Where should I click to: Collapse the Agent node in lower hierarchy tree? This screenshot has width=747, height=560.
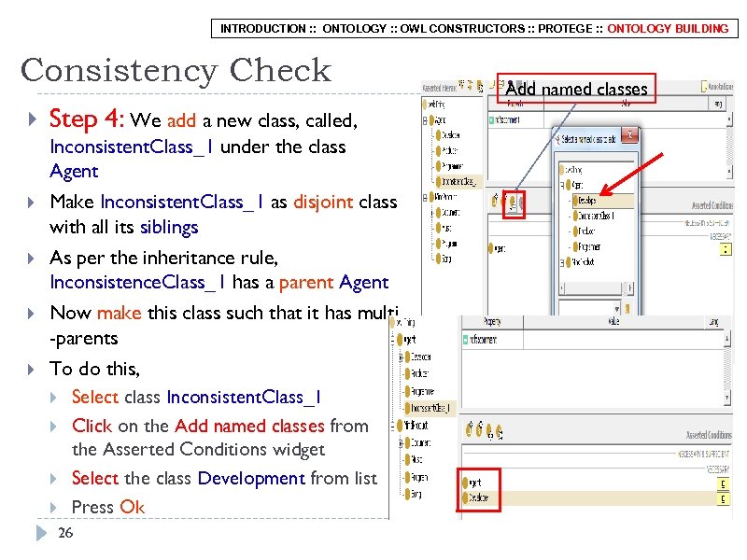393,340
